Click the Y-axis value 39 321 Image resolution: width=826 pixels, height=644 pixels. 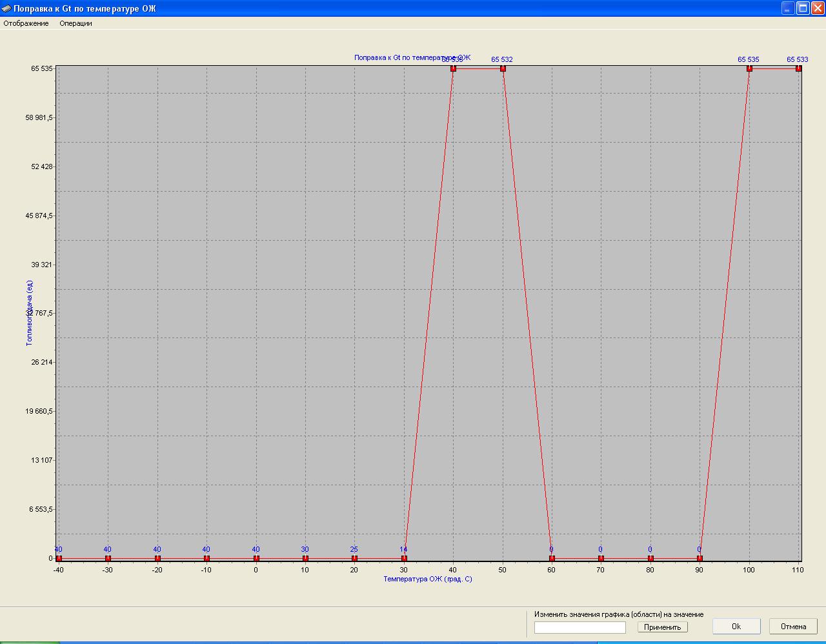point(42,265)
